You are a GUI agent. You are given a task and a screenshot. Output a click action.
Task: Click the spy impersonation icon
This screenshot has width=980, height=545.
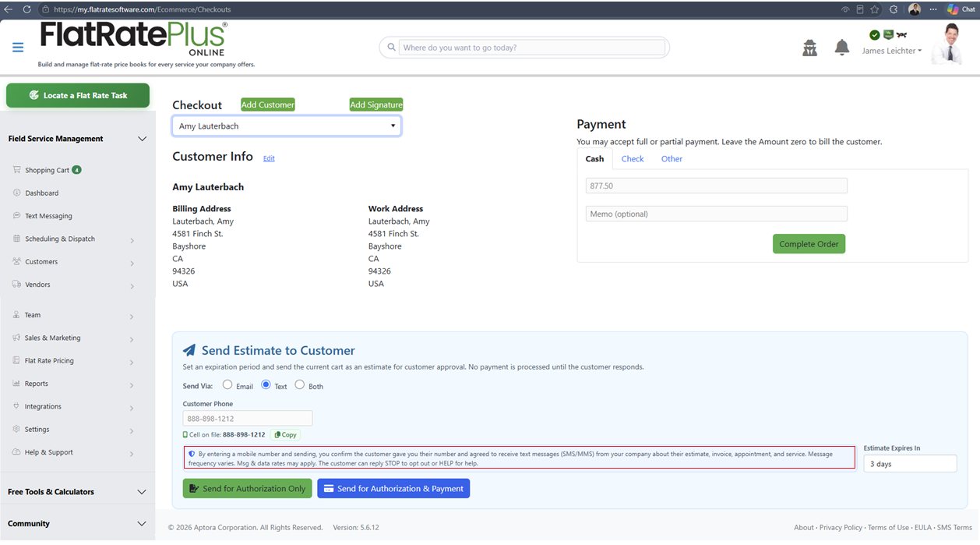click(x=810, y=48)
